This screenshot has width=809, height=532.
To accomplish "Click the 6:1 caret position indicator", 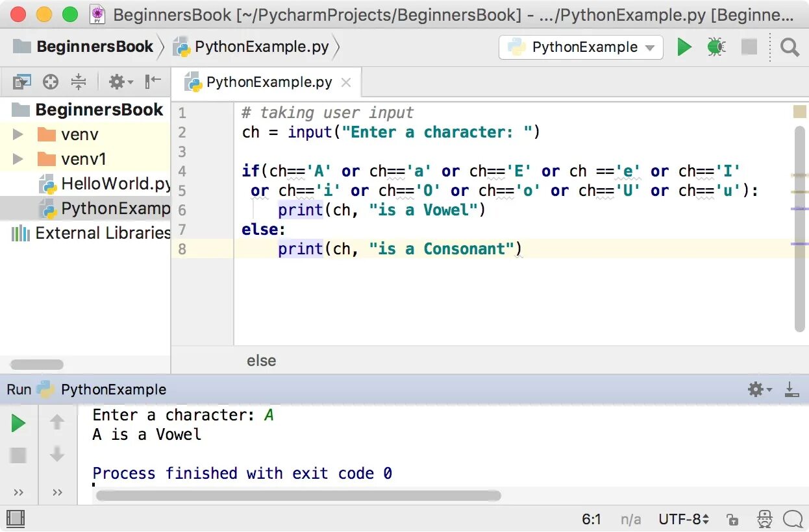I will [591, 519].
